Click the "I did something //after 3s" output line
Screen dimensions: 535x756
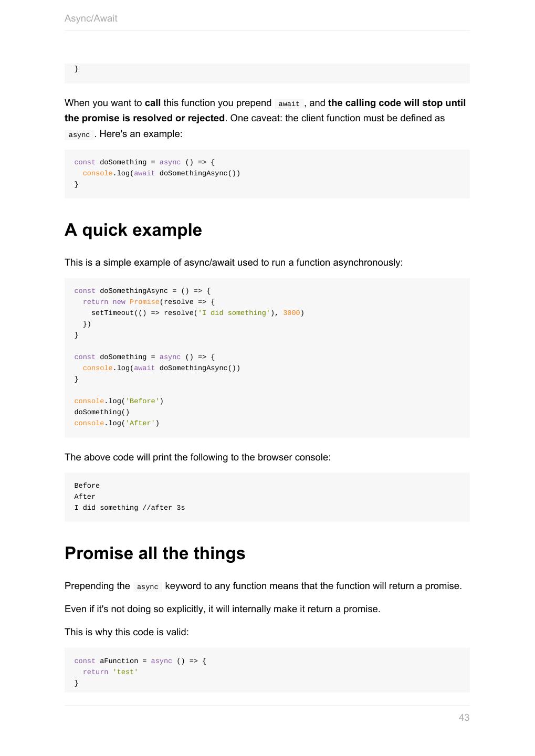point(129,508)
